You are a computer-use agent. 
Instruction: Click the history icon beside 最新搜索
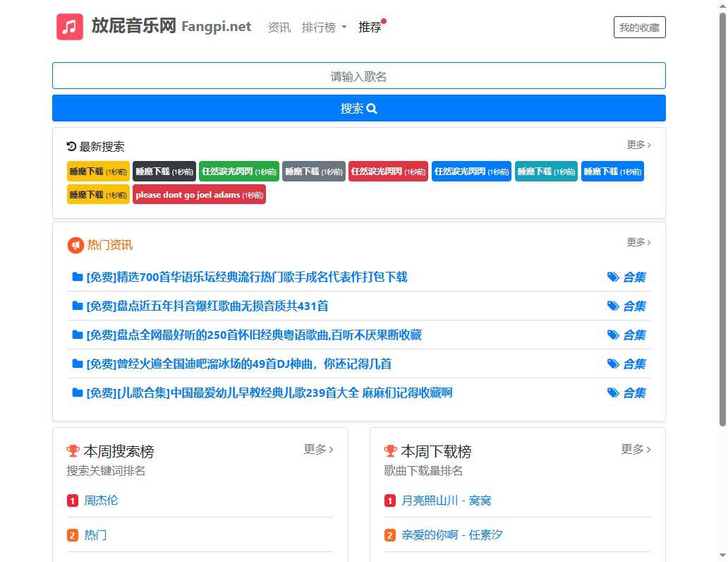(71, 146)
